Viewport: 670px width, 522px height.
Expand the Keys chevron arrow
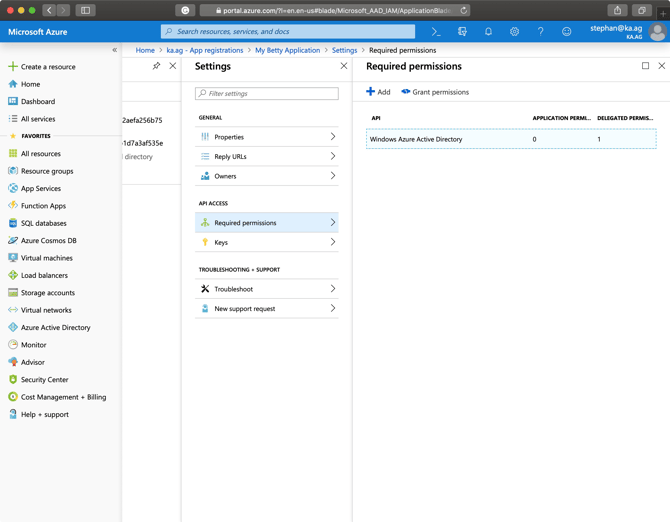click(332, 242)
